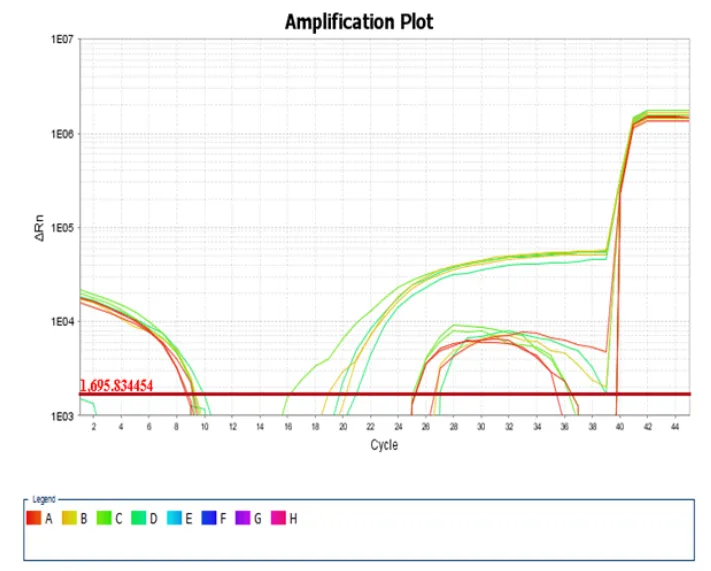Click the cyan legend swatch for E
Image resolution: width=711 pixels, height=571 pixels.
point(175,518)
